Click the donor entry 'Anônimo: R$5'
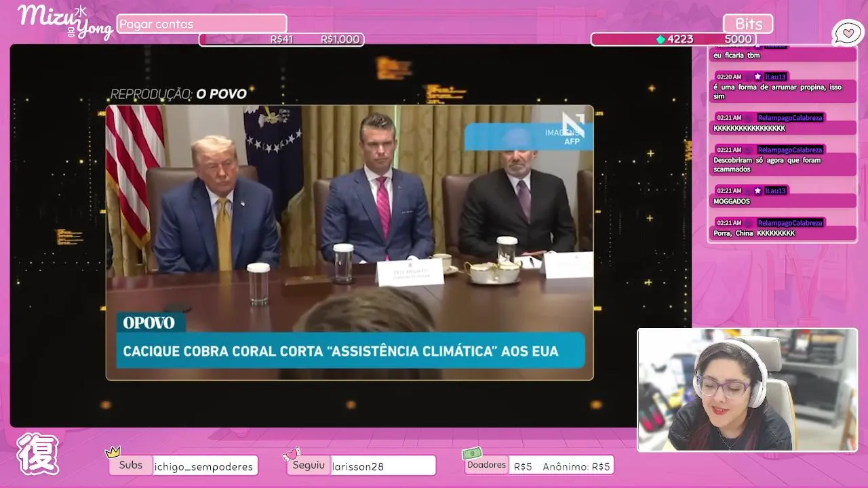The height and width of the screenshot is (488, 868). (x=576, y=466)
